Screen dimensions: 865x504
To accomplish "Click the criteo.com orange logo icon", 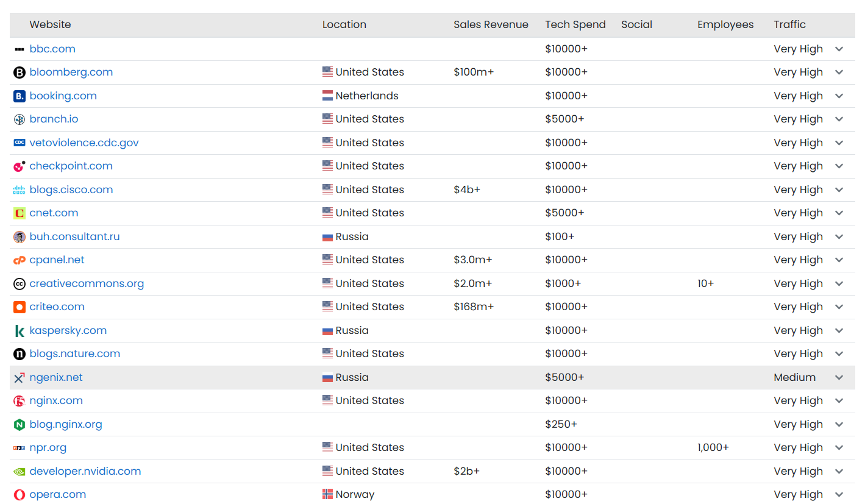I will pyautogui.click(x=20, y=307).
